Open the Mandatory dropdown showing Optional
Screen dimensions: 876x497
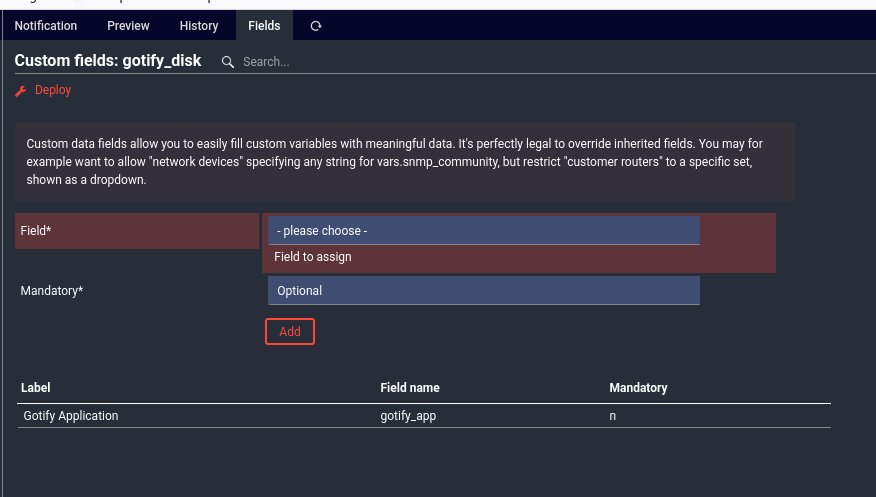(x=483, y=291)
